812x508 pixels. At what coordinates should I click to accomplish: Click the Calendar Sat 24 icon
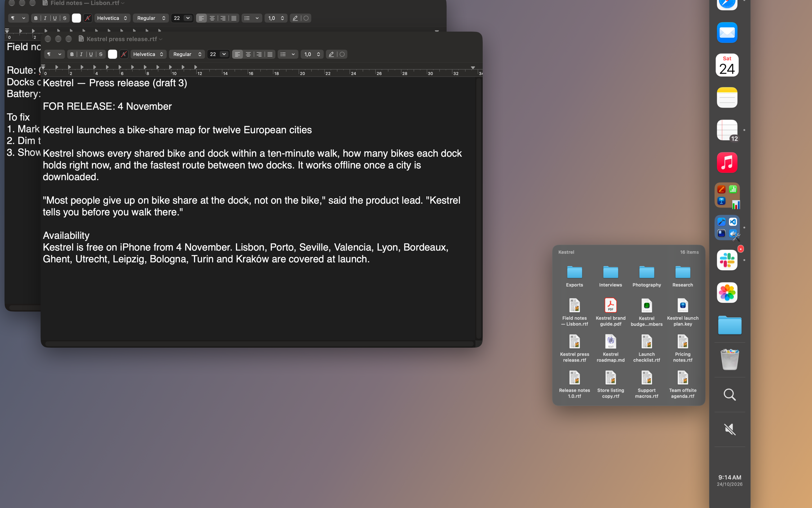(727, 65)
